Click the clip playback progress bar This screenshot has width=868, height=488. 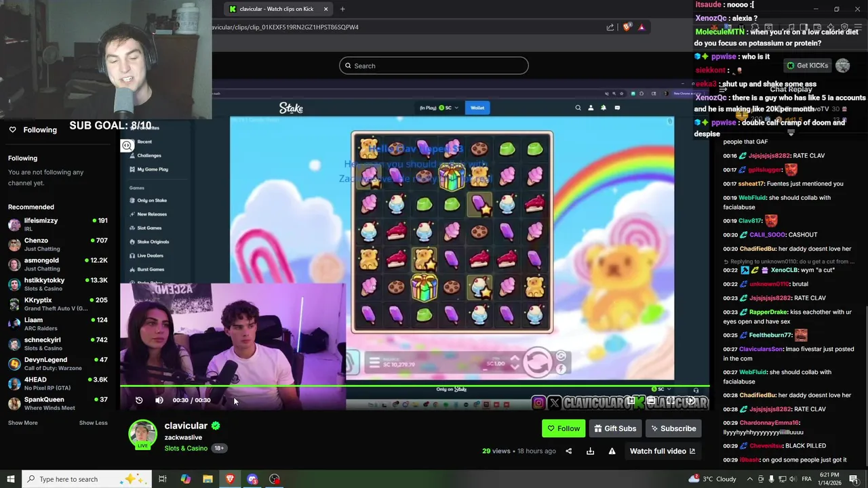(415, 386)
